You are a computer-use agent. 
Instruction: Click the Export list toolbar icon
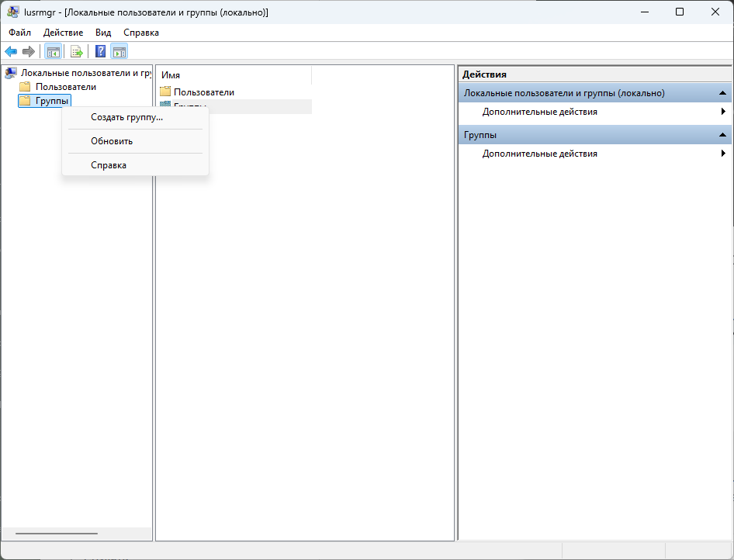pos(76,51)
